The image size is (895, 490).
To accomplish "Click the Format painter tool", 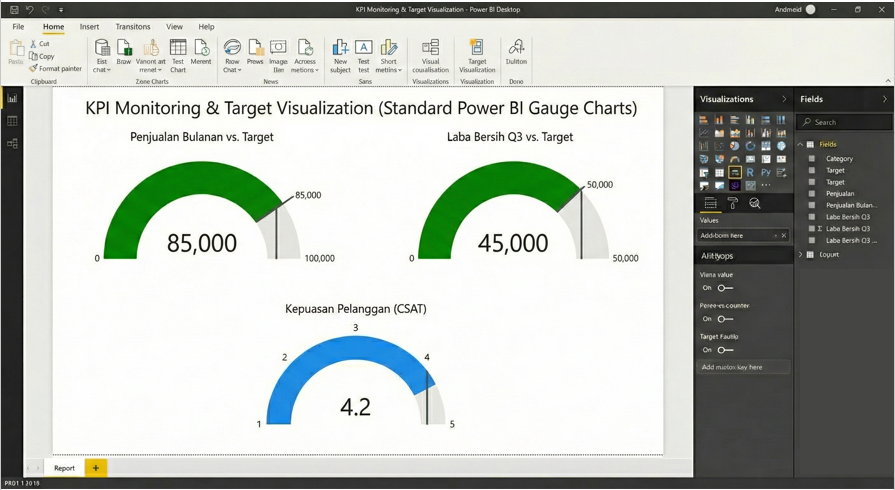I will [x=56, y=69].
